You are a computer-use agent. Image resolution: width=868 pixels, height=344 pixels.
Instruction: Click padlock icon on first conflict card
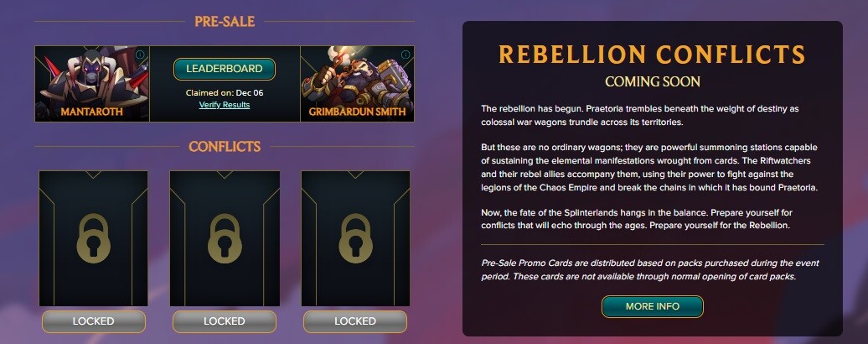click(x=94, y=238)
